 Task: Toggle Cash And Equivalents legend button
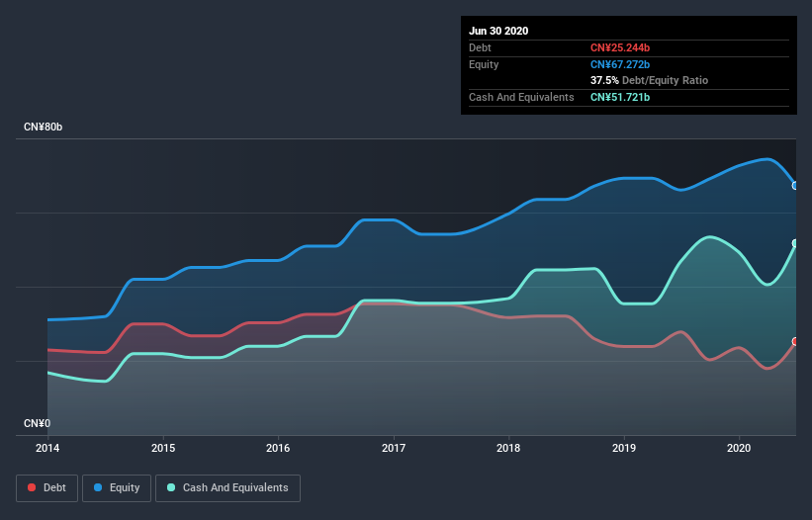pos(227,488)
